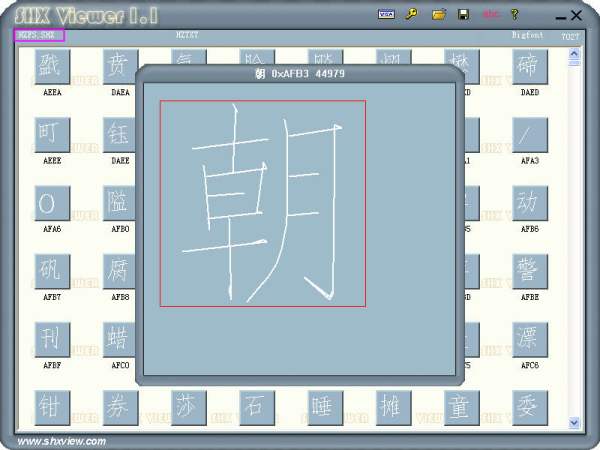The height and width of the screenshot is (450, 600).
Task: Select glyph thumbnail above AFB0
Action: coord(119,203)
